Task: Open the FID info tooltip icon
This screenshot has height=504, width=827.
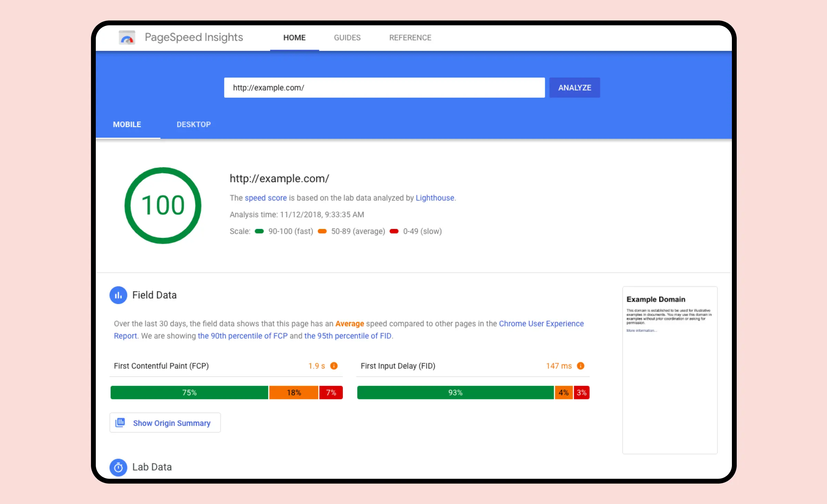Action: (x=581, y=366)
